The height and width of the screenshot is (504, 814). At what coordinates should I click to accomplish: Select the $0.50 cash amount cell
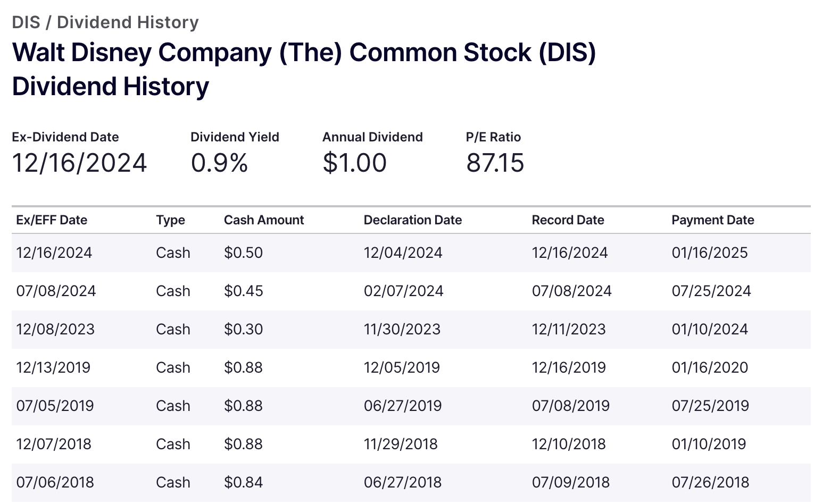tap(244, 253)
